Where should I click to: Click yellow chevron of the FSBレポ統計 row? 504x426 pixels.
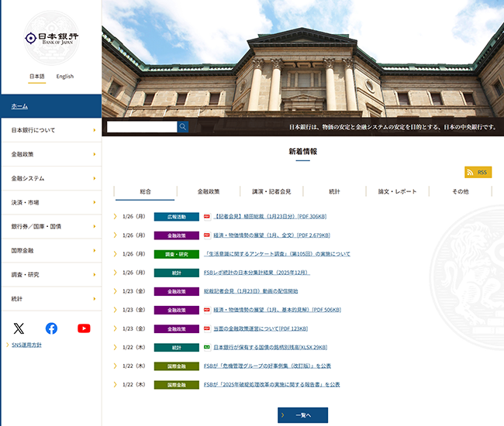click(115, 273)
